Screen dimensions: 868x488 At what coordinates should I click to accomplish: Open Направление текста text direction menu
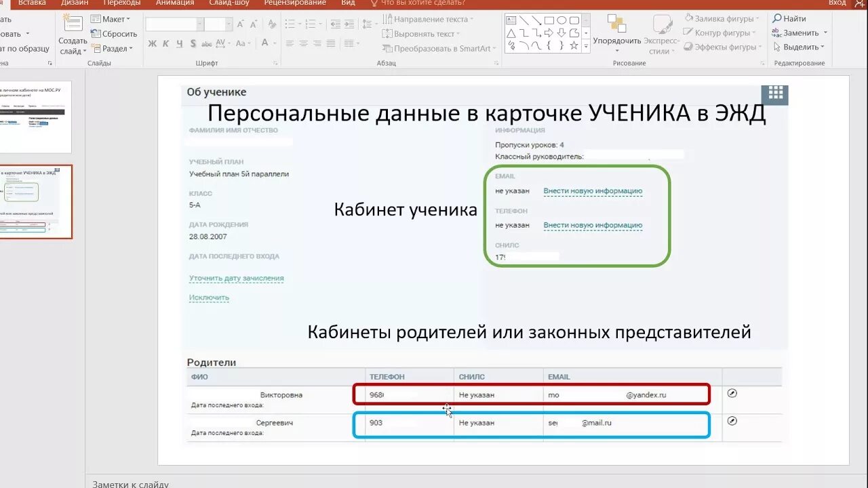click(428, 20)
